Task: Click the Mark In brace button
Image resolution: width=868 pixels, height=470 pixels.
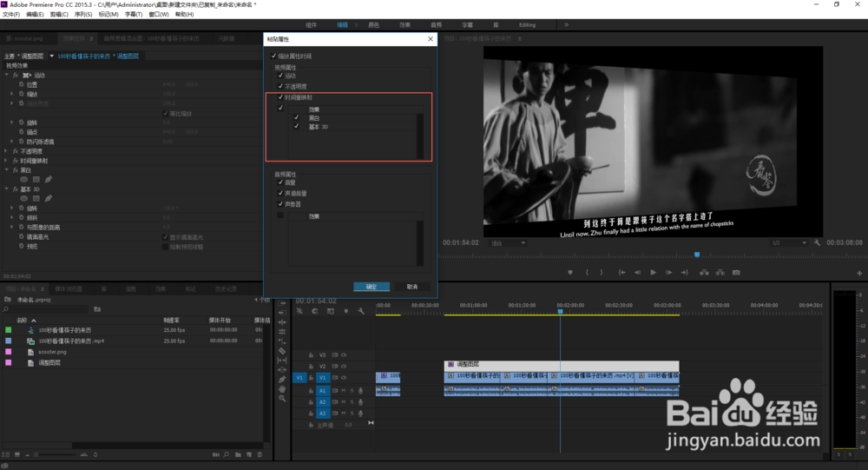Action: pyautogui.click(x=587, y=272)
